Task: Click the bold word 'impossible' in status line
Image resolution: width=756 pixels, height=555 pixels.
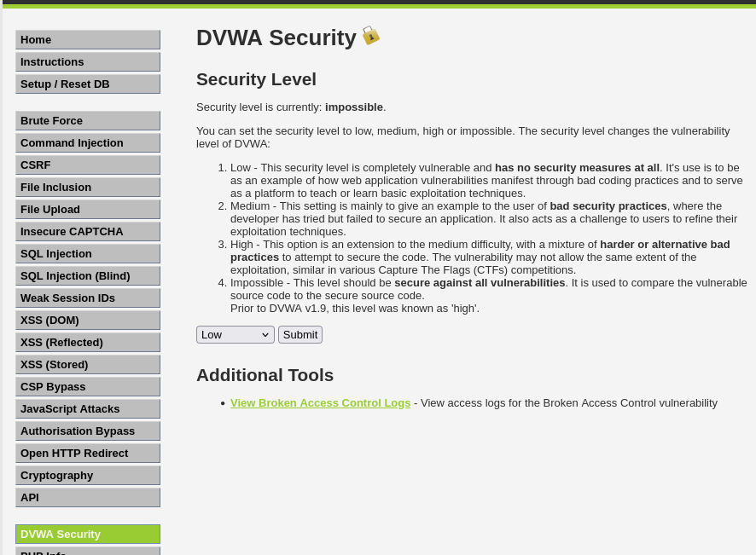Action: [354, 107]
